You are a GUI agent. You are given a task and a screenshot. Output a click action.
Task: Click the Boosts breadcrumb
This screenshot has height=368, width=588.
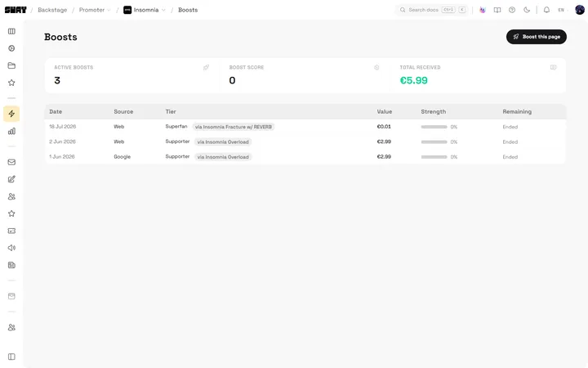click(x=188, y=10)
